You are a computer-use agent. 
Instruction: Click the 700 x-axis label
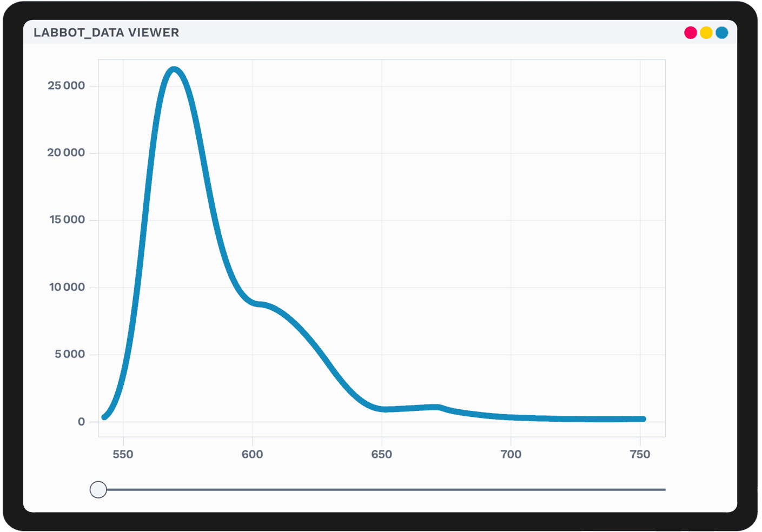(511, 454)
